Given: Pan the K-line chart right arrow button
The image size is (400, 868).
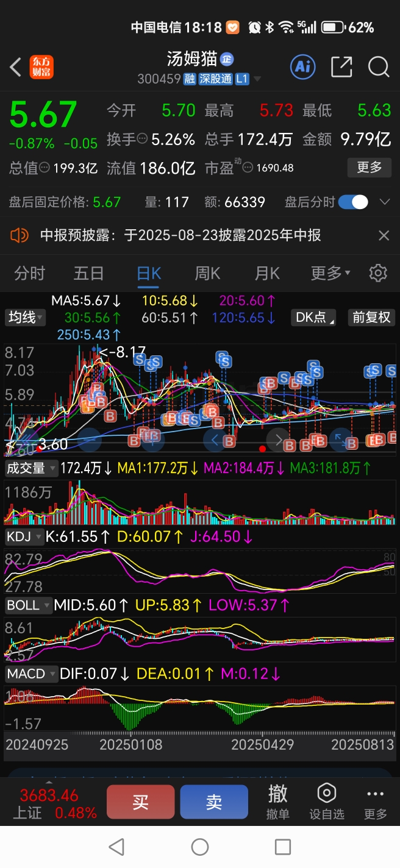Looking at the screenshot, I should pos(277,438).
